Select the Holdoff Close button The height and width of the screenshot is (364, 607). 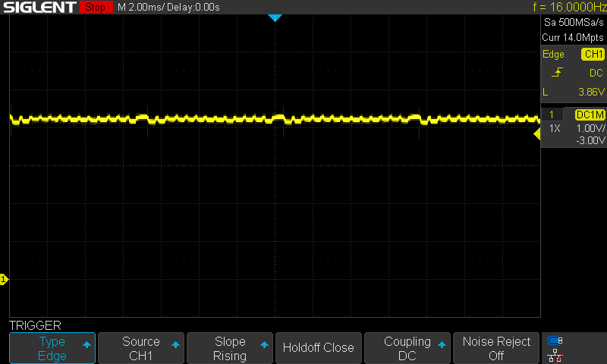click(x=319, y=348)
